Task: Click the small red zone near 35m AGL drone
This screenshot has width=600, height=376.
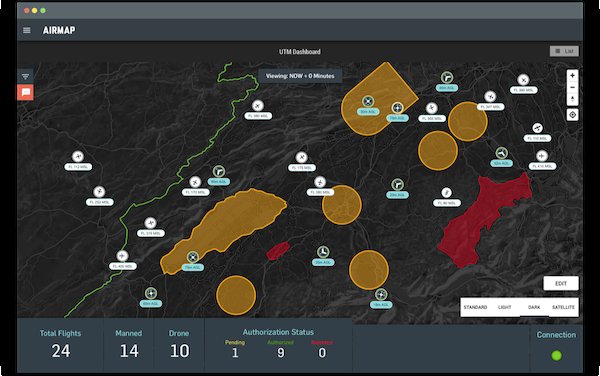Action: point(278,251)
